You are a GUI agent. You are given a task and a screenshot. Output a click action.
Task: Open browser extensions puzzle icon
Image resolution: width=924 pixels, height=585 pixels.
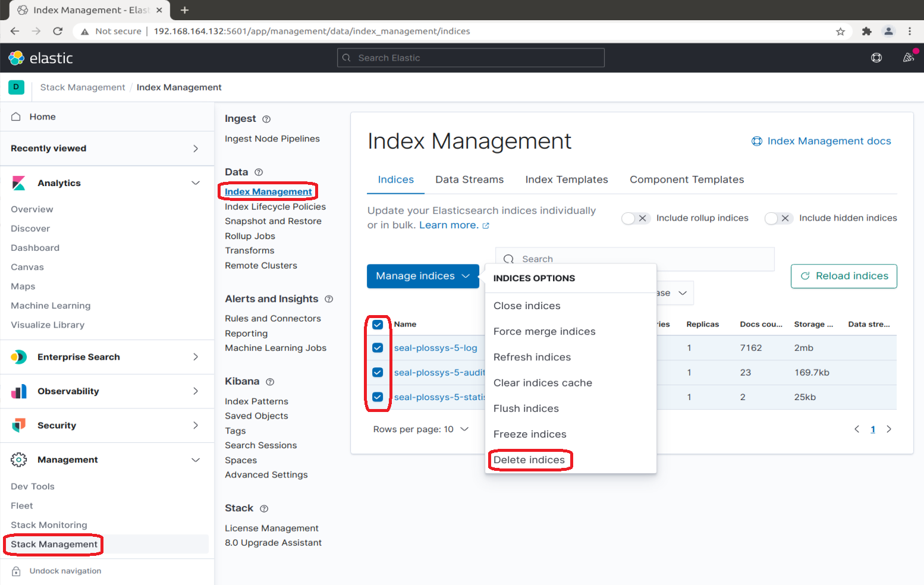(866, 32)
